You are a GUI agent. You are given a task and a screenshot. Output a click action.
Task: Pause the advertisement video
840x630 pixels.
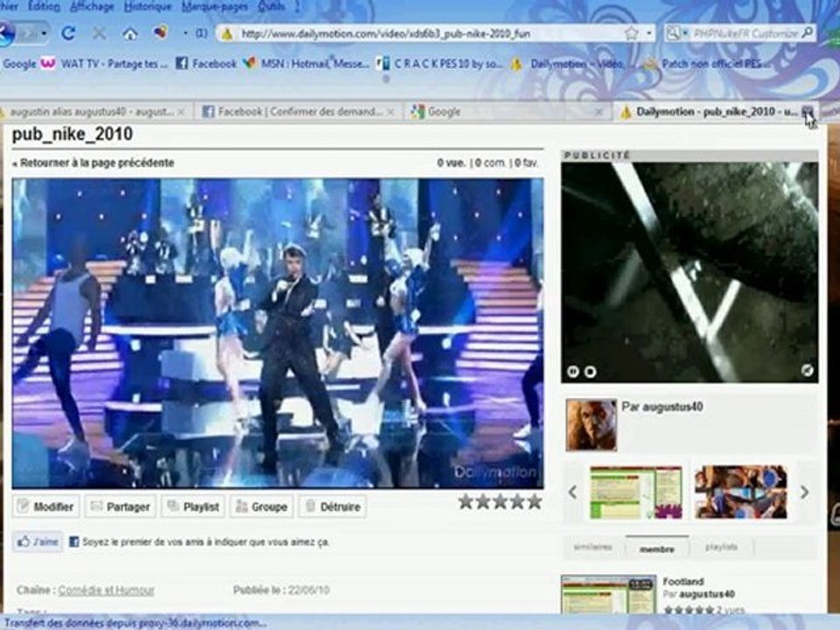coord(573,371)
